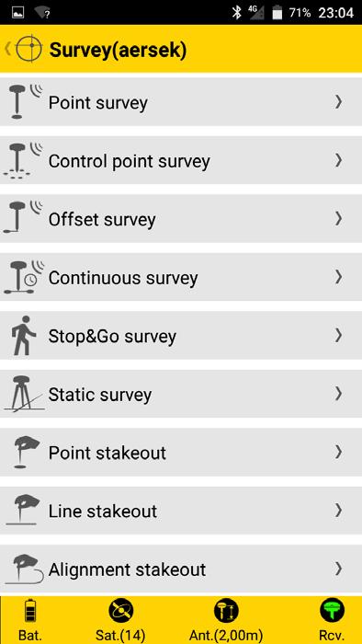Tap the Control point survey icon

click(23, 160)
